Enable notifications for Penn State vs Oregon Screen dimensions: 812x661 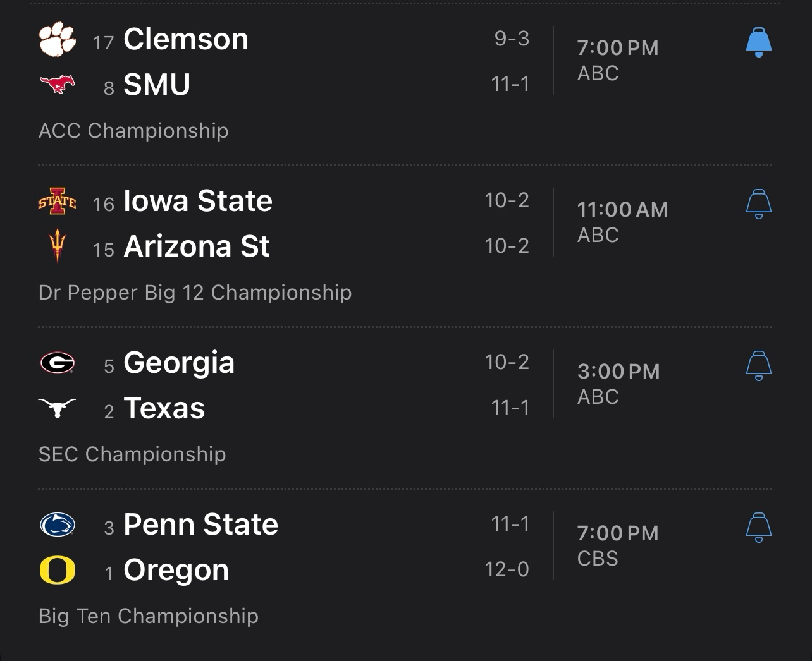point(759,528)
